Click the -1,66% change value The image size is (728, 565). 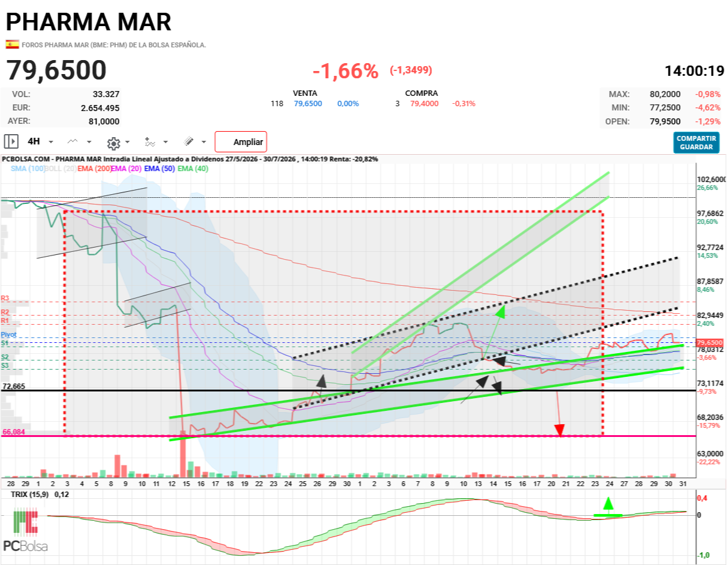tap(346, 71)
